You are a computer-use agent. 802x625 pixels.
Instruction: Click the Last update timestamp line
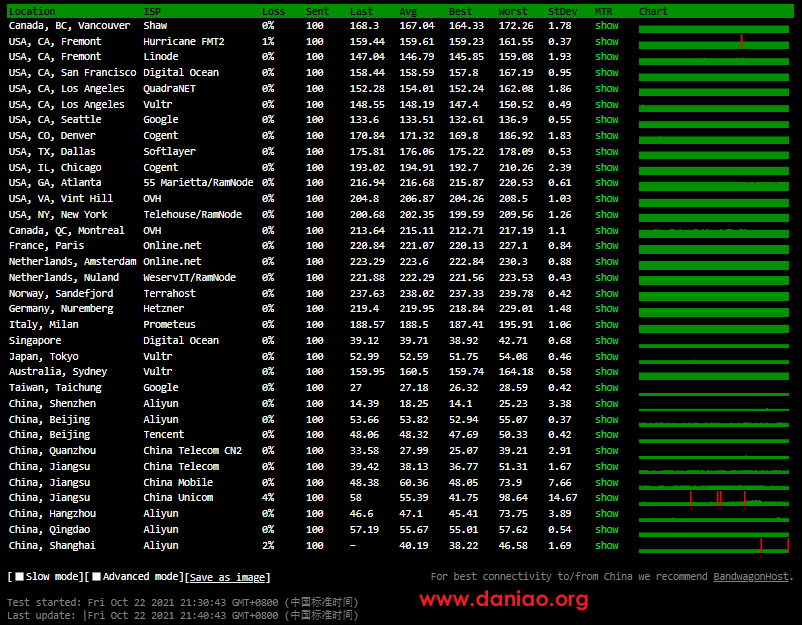click(x=183, y=615)
